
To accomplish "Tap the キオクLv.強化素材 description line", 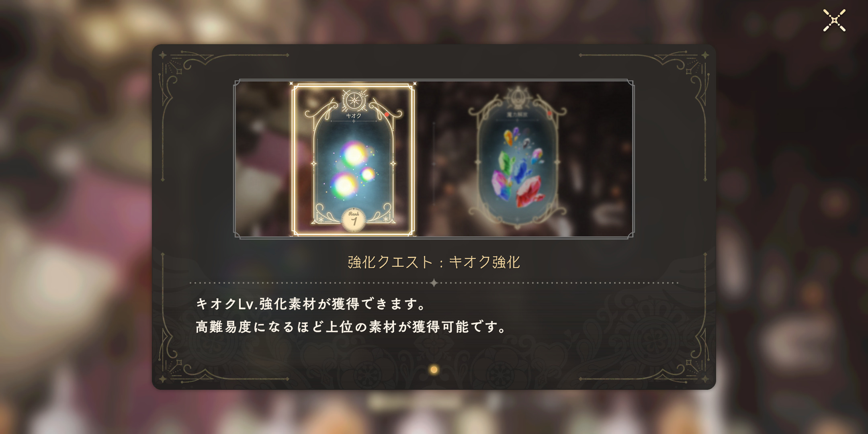I will (x=311, y=304).
